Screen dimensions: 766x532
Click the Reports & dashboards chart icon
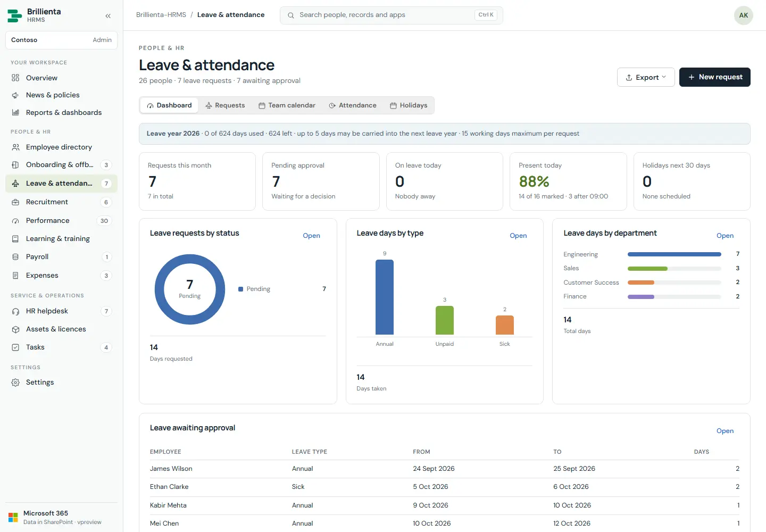coord(15,113)
